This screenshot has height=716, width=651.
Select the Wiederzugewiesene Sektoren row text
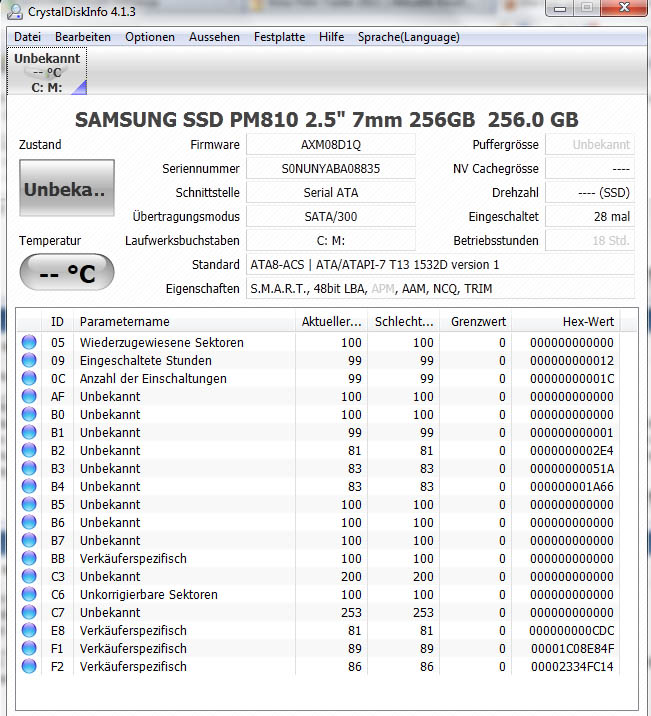pos(162,342)
